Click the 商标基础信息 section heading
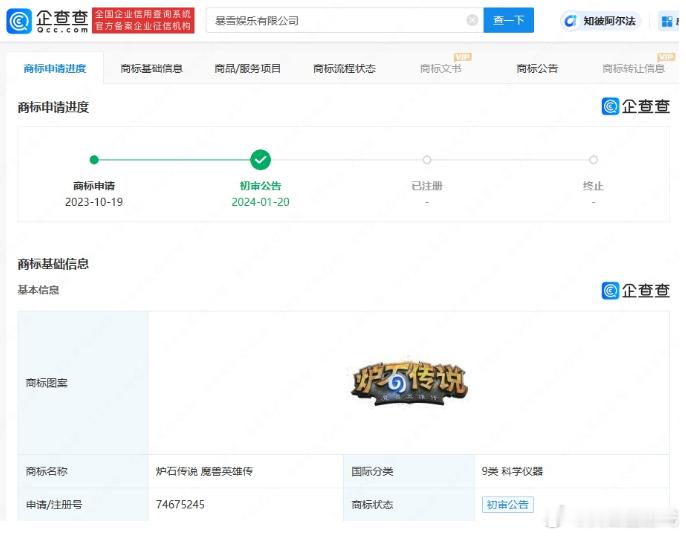This screenshot has width=686, height=536. 53,264
